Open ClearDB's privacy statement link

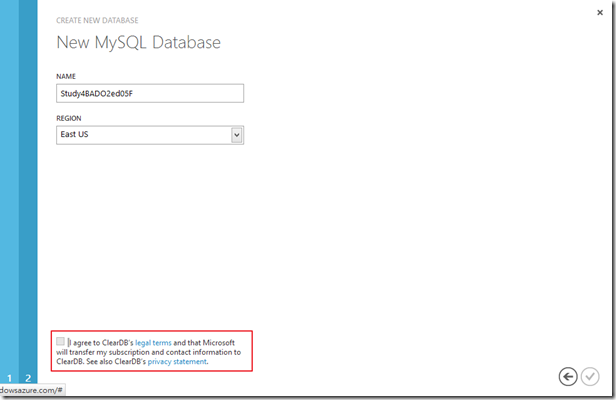click(x=177, y=361)
